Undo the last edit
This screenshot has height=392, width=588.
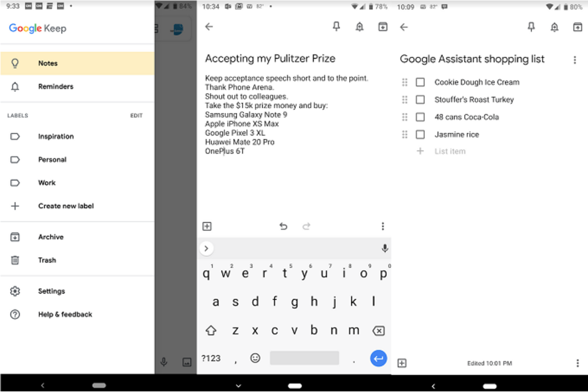click(x=283, y=226)
